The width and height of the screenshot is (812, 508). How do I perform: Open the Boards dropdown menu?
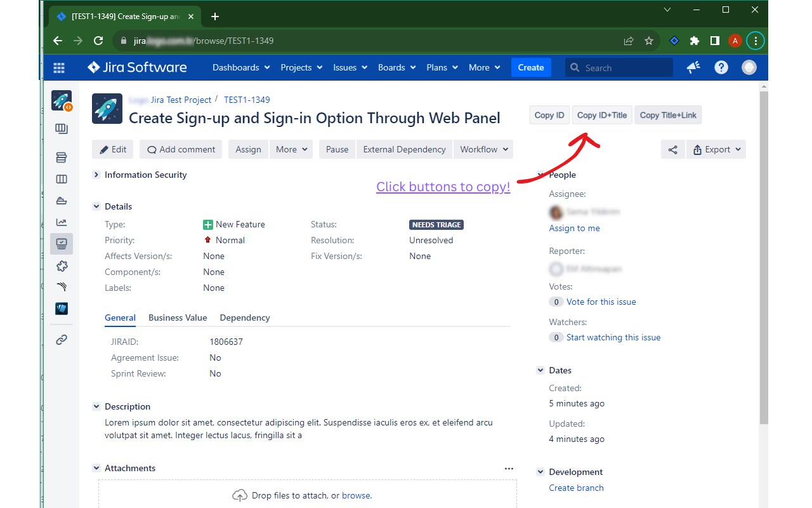397,67
